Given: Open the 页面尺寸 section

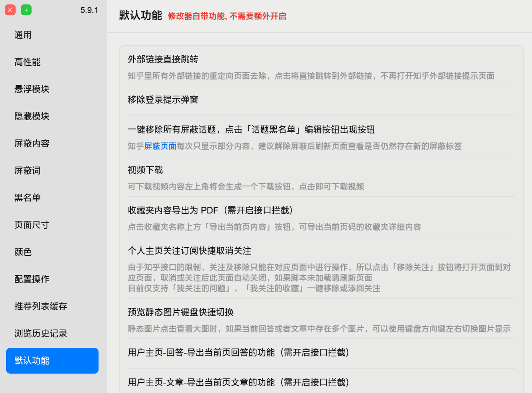Looking at the screenshot, I should click(32, 225).
